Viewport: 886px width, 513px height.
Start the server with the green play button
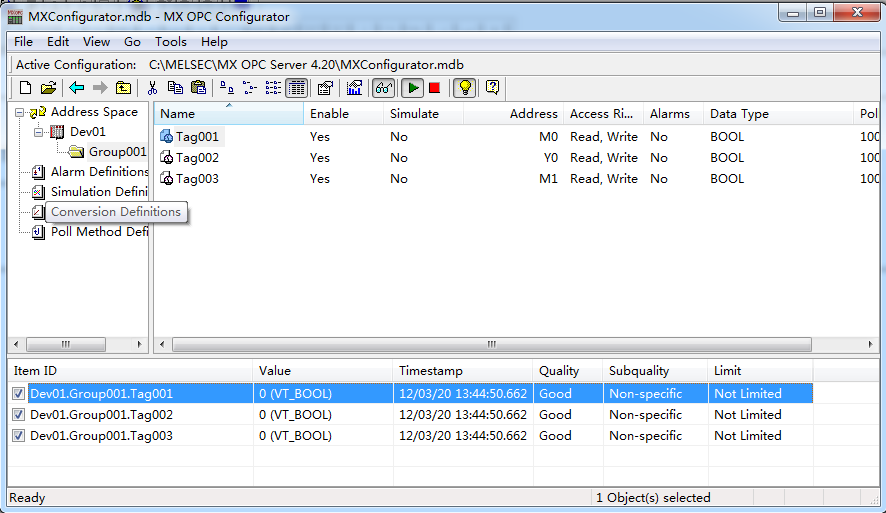click(x=413, y=88)
